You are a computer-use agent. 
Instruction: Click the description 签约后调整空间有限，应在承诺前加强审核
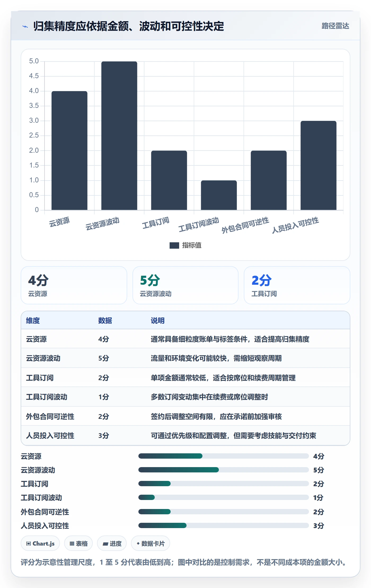click(216, 416)
